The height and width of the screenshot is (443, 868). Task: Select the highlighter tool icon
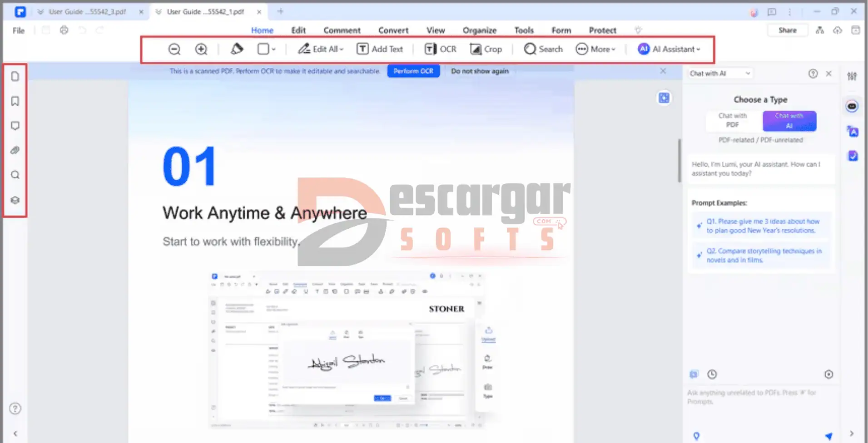pyautogui.click(x=237, y=49)
